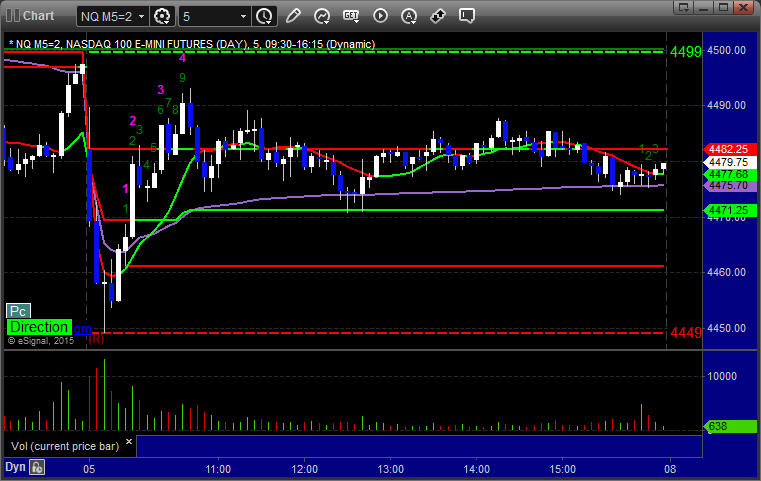Click the Pc label on chart
Image resolution: width=761 pixels, height=481 pixels.
pos(18,311)
